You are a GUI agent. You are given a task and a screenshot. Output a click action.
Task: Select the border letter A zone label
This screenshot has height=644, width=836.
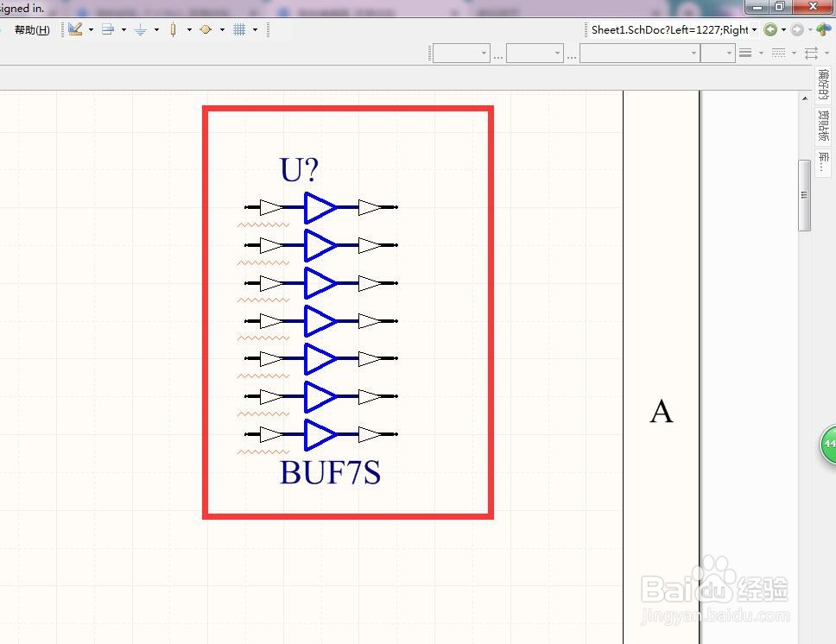662,412
